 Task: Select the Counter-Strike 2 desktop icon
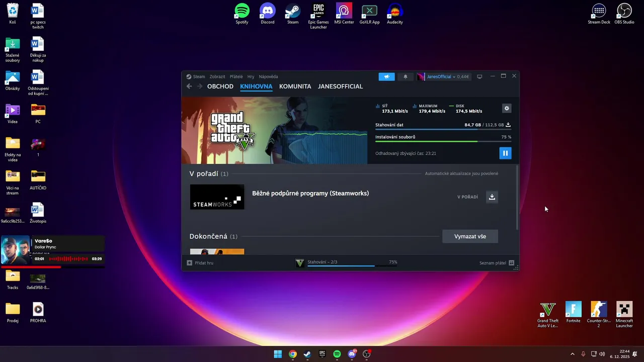click(x=599, y=315)
